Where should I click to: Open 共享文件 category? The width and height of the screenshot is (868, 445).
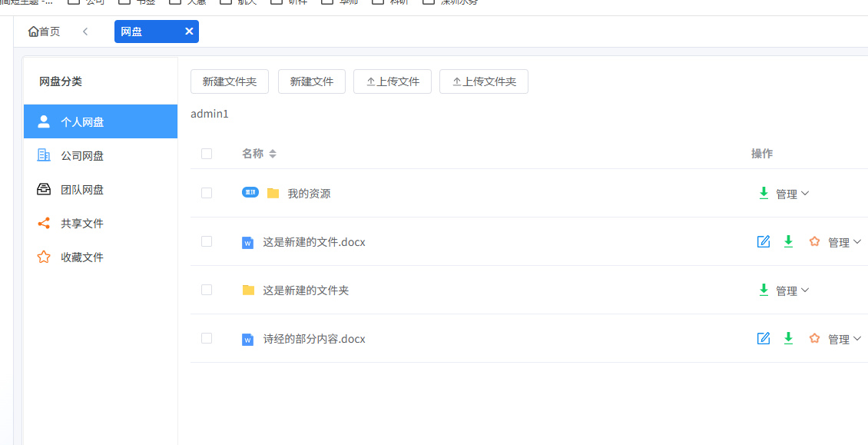click(100, 224)
